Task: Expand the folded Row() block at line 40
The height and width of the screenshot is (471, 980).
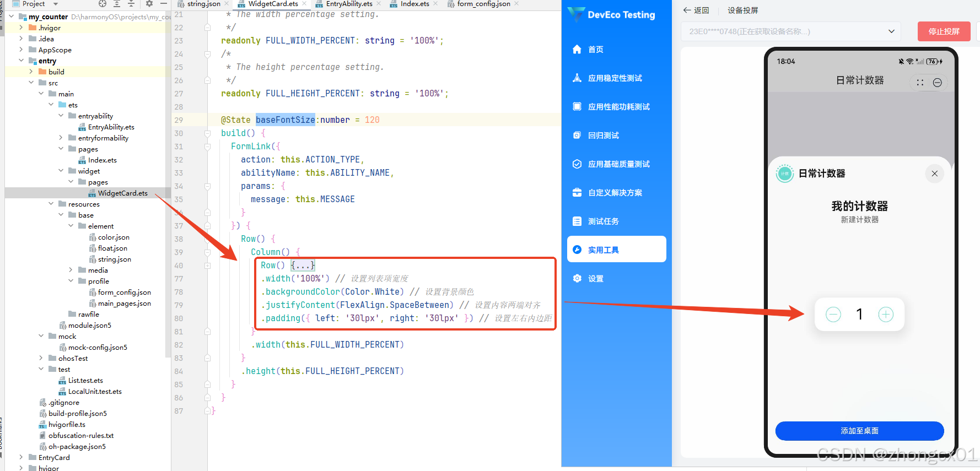Action: coord(207,266)
